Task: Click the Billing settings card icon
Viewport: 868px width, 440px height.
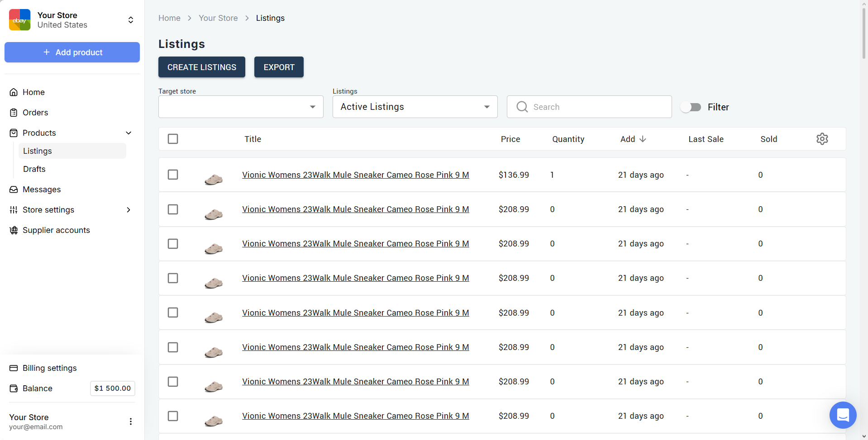Action: (14, 368)
